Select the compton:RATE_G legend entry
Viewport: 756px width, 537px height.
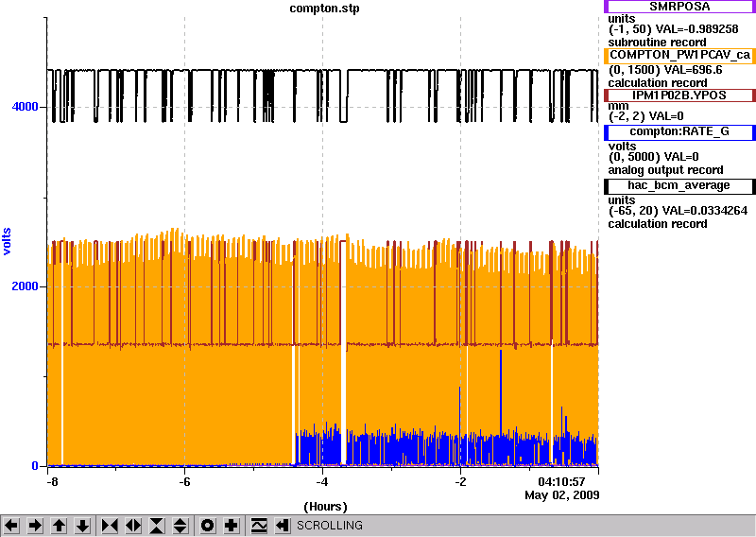[679, 132]
